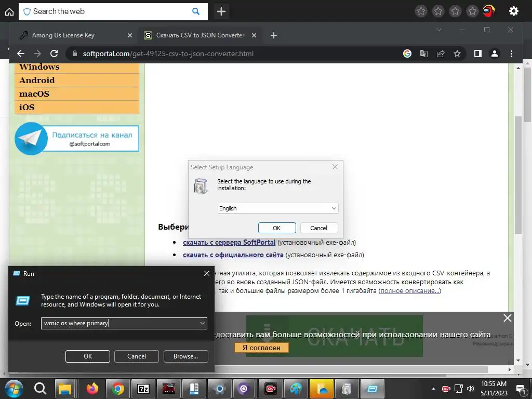Image resolution: width=532 pixels, height=399 pixels.
Task: Open the white gear settings icon
Action: (514, 11)
